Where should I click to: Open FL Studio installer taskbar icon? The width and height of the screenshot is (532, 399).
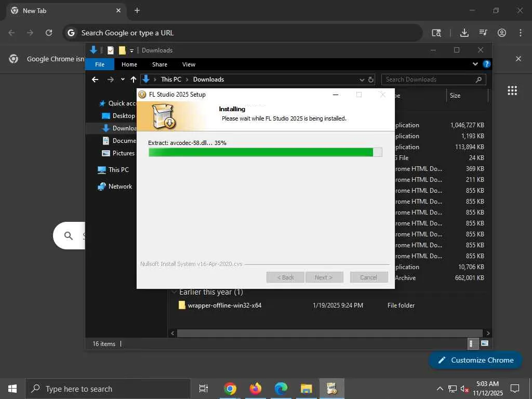(x=332, y=389)
